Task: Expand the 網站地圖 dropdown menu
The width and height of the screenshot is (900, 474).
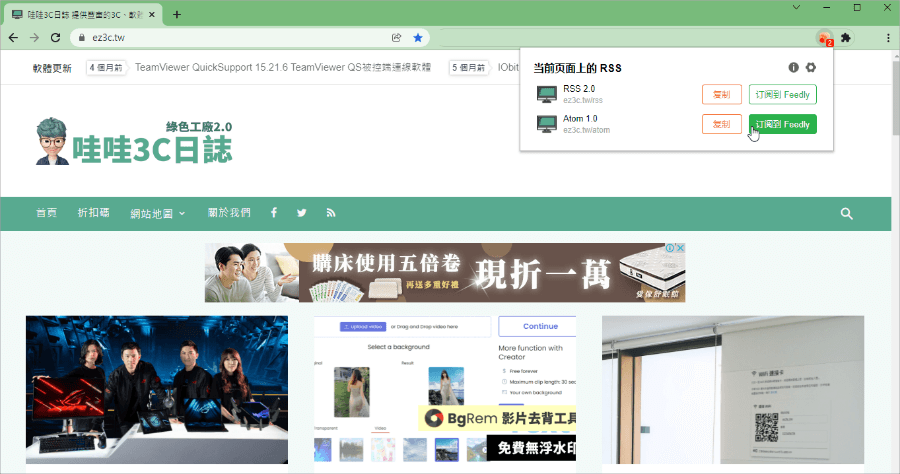Action: (158, 213)
